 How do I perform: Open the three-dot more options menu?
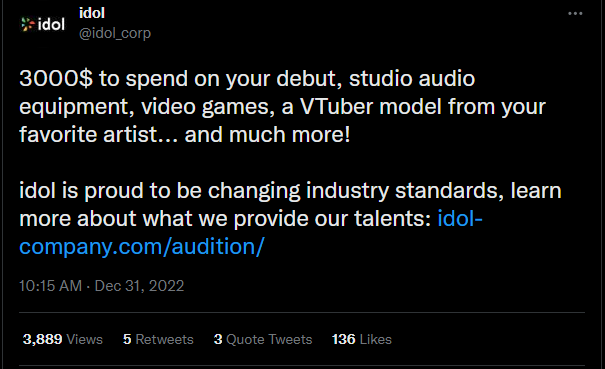[x=575, y=14]
